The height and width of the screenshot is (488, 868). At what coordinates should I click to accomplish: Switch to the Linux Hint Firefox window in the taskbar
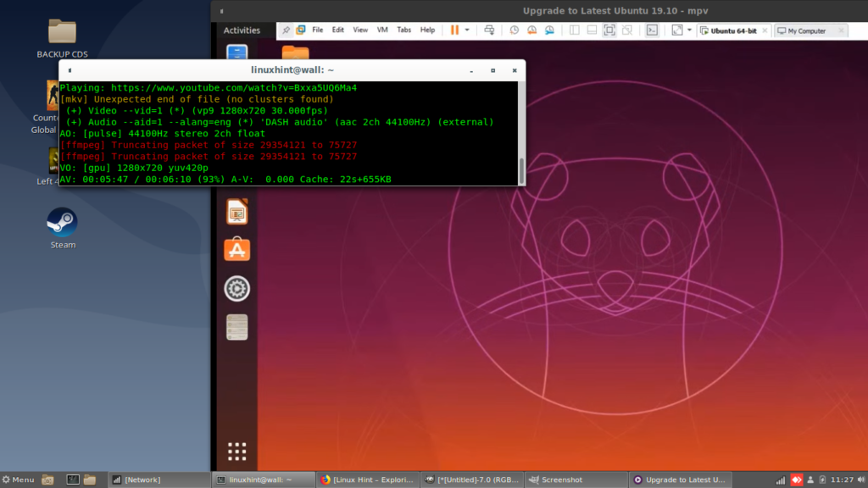tap(368, 480)
